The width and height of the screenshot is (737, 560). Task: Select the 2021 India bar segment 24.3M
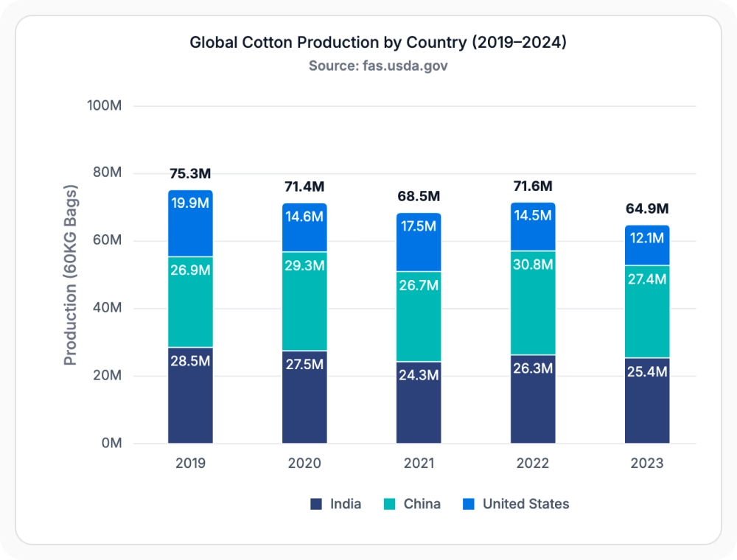(x=419, y=402)
